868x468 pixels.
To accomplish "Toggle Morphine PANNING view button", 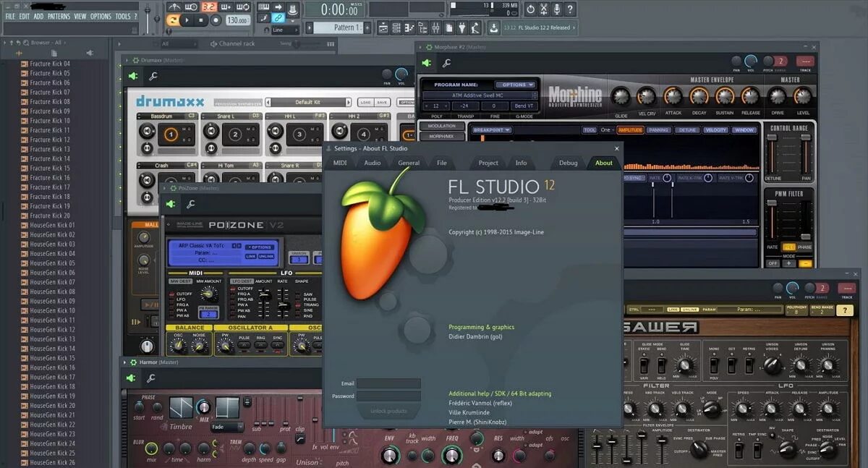I will (x=658, y=130).
